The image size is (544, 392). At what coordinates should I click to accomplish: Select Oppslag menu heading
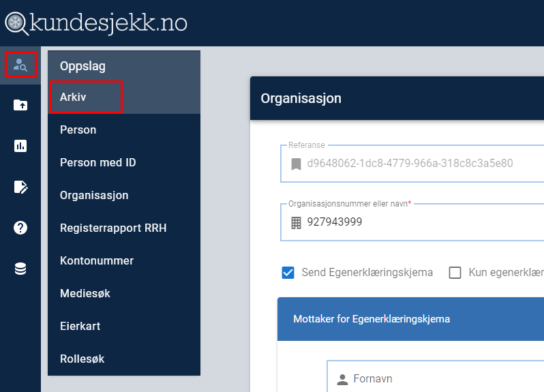pyautogui.click(x=82, y=66)
